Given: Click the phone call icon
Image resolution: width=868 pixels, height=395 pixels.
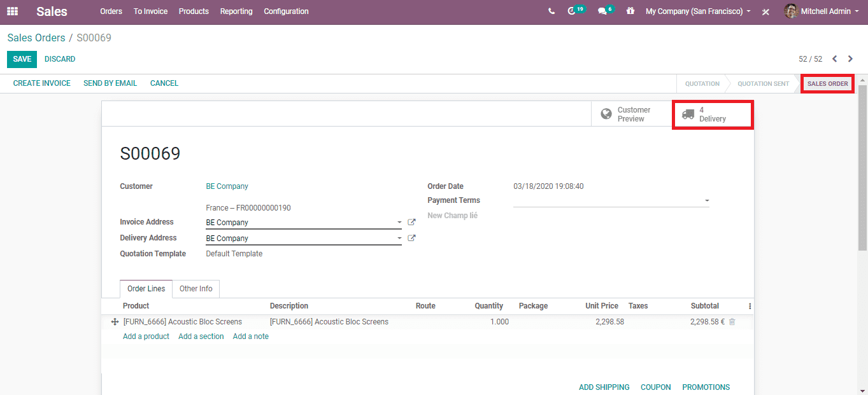Looking at the screenshot, I should click(x=551, y=11).
